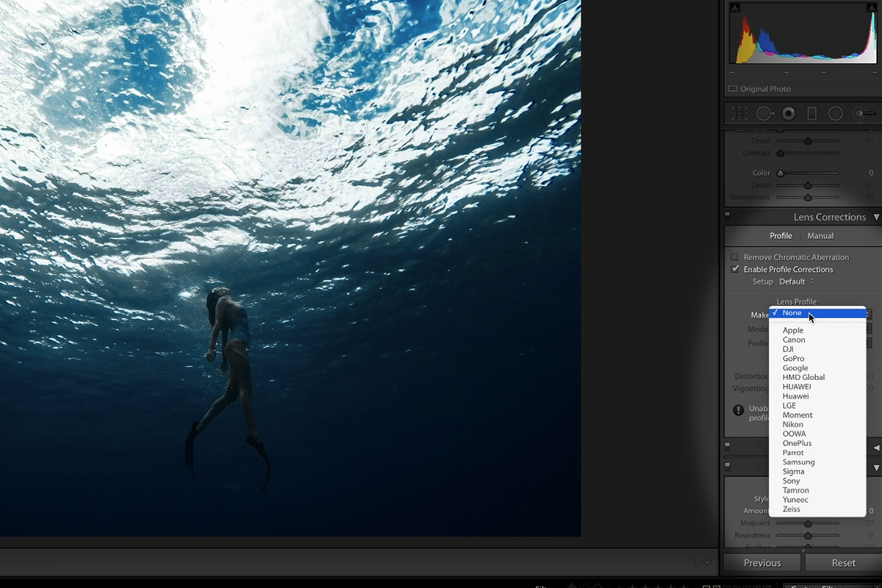This screenshot has height=588, width=882.
Task: Collapse the Lens Corrections panel
Action: (876, 218)
